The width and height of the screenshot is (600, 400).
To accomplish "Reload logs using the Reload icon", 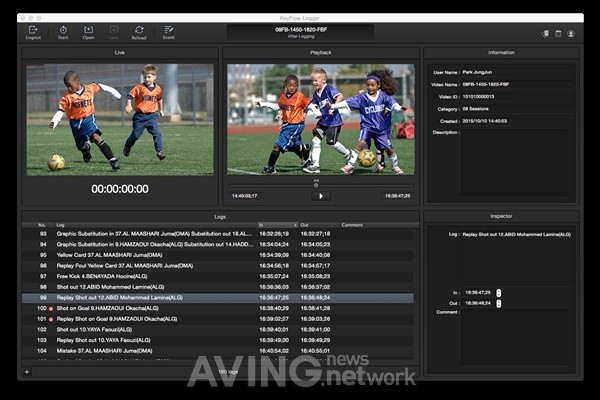I will (x=139, y=33).
